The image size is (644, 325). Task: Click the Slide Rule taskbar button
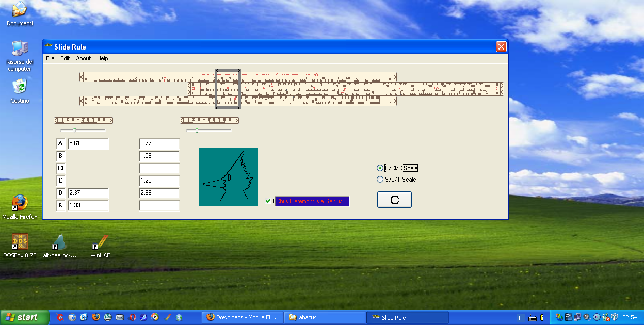pos(408,317)
